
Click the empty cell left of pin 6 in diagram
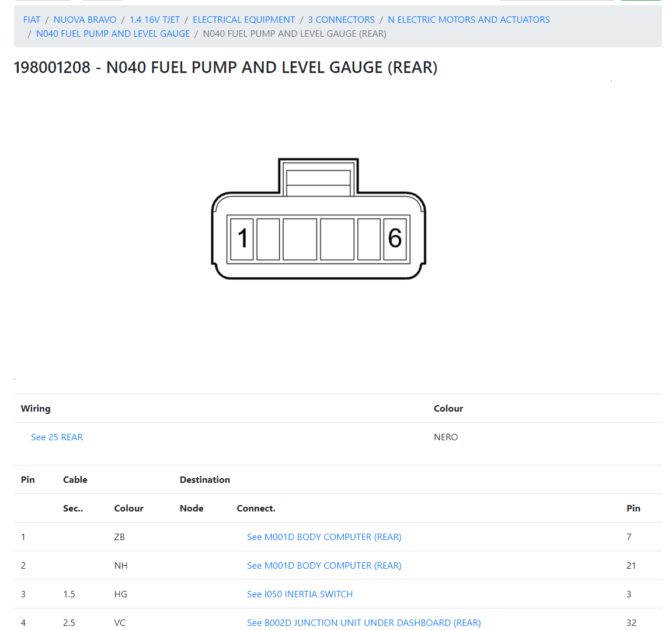coord(368,239)
